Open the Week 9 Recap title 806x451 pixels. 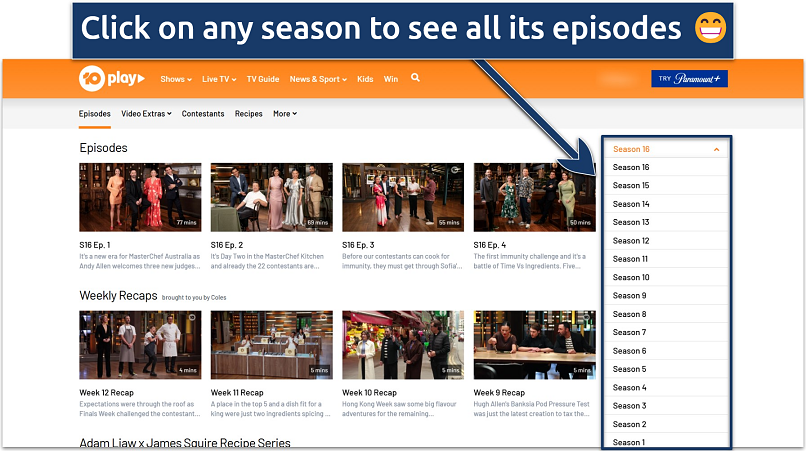pyautogui.click(x=499, y=393)
